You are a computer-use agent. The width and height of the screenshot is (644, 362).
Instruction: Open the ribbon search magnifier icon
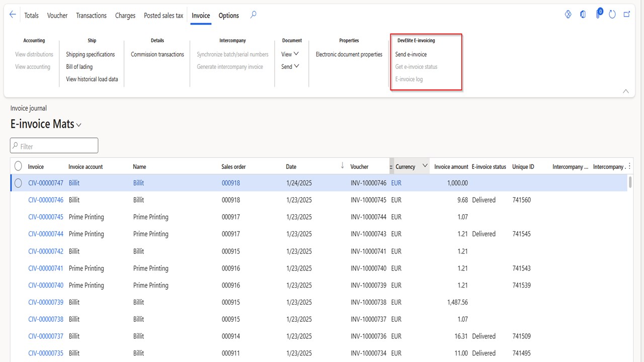[x=253, y=15]
